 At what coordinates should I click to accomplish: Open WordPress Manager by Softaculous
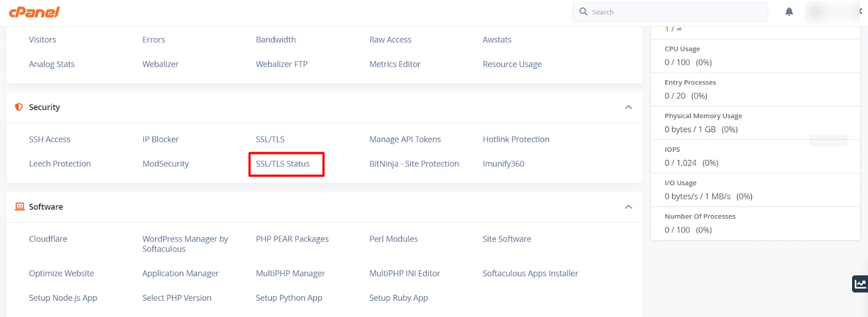pos(185,244)
